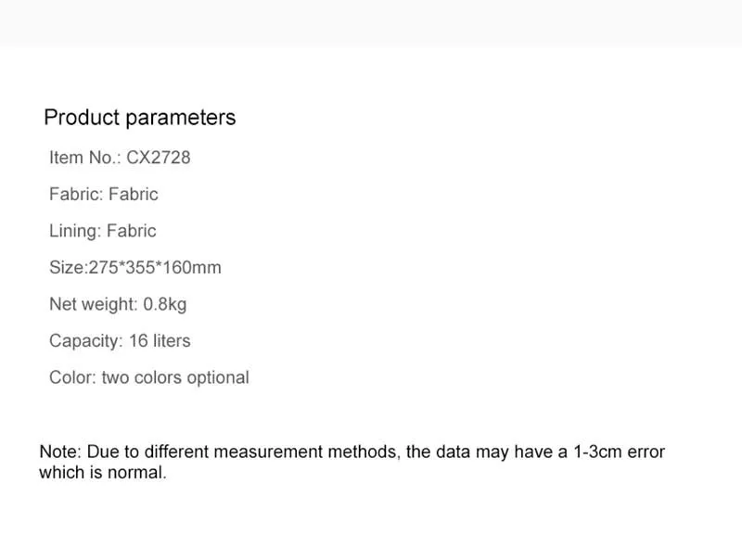Click the CX2728 item code
The image size is (742, 560).
click(x=159, y=158)
